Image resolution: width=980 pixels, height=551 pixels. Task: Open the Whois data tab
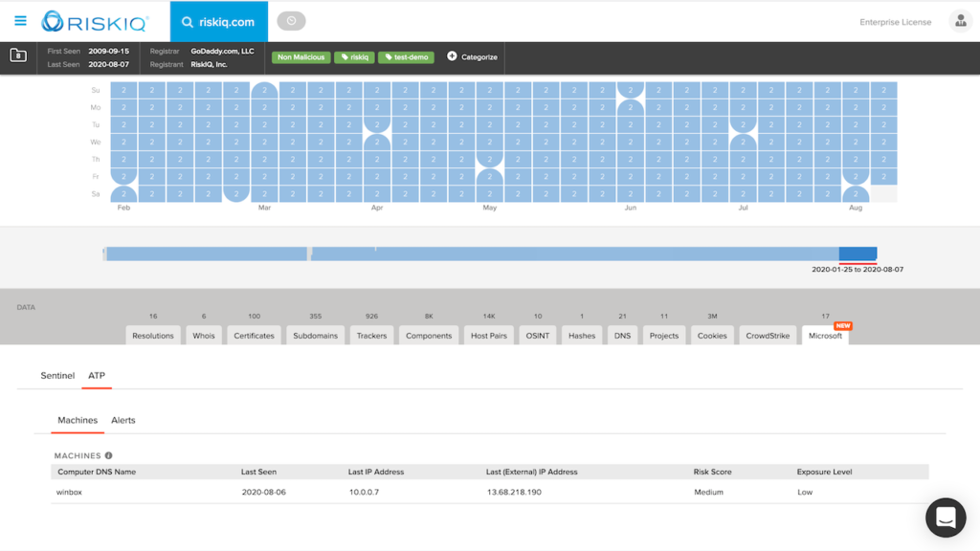pyautogui.click(x=204, y=335)
